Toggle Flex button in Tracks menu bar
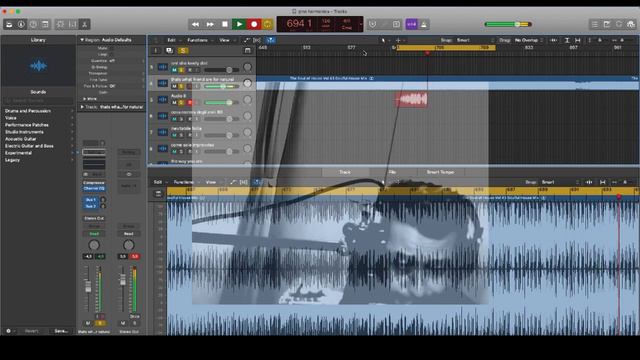This screenshot has width=640, height=360. 257,40
